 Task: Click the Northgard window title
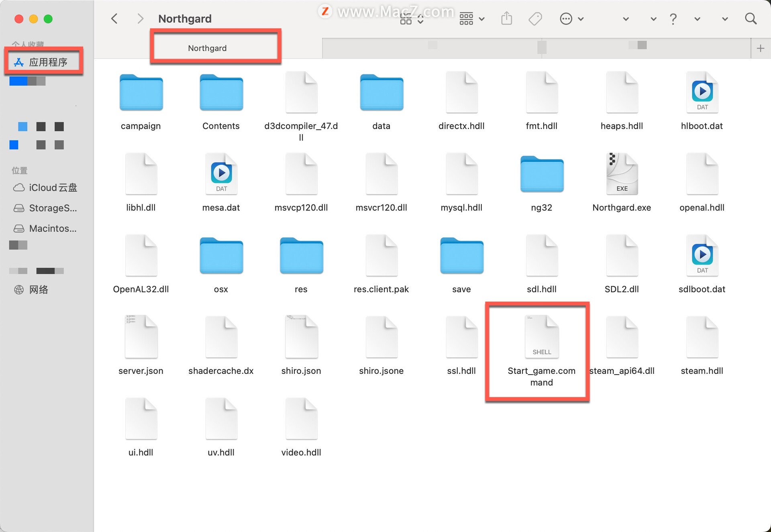point(185,18)
